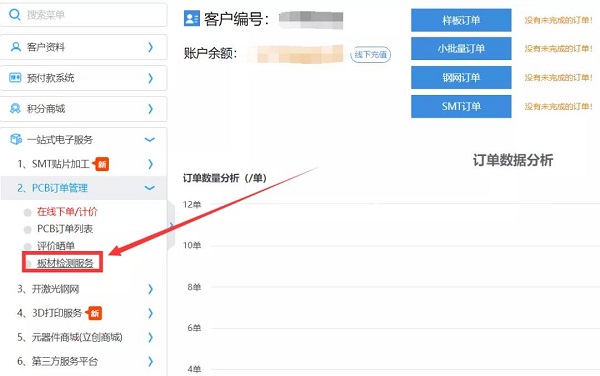Screen dimensions: 600x376
Task: Click the 预付款系统 card icon
Action: coord(15,78)
